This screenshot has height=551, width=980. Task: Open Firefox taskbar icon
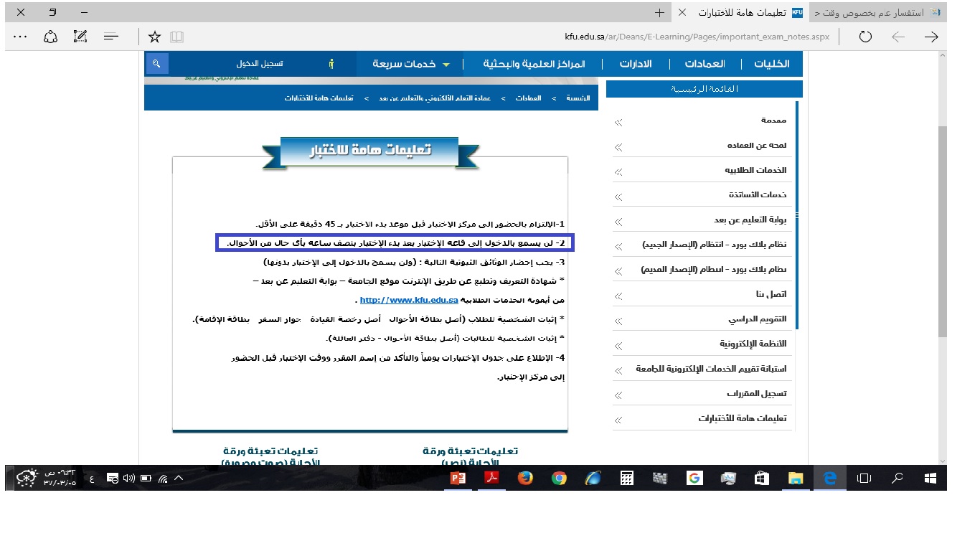(x=526, y=479)
